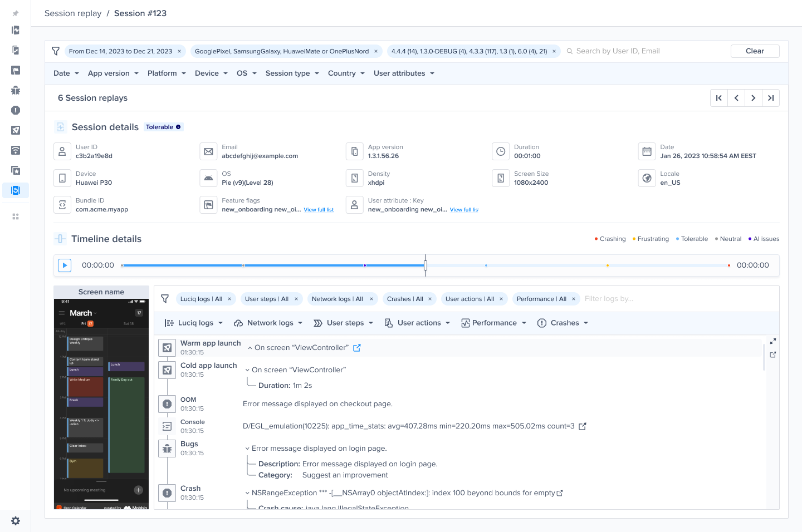Remove the date range filter chip
802x532 pixels.
pyautogui.click(x=179, y=51)
